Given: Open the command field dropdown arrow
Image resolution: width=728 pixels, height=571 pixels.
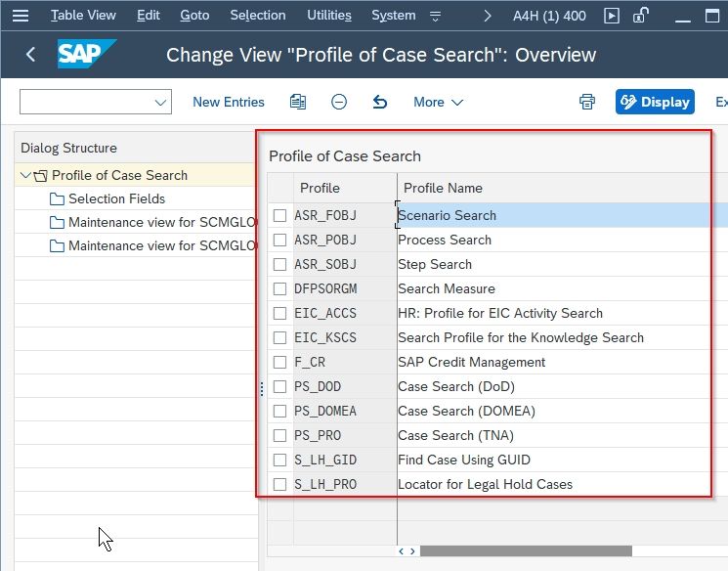Looking at the screenshot, I should (160, 103).
